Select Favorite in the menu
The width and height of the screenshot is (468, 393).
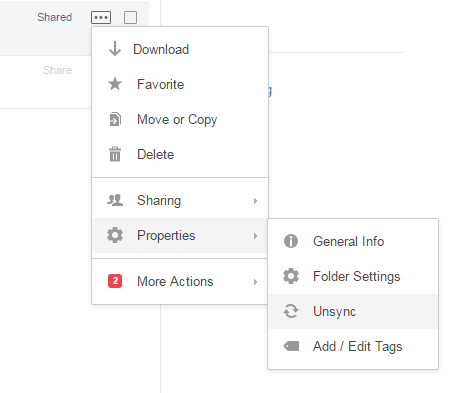tap(180, 84)
